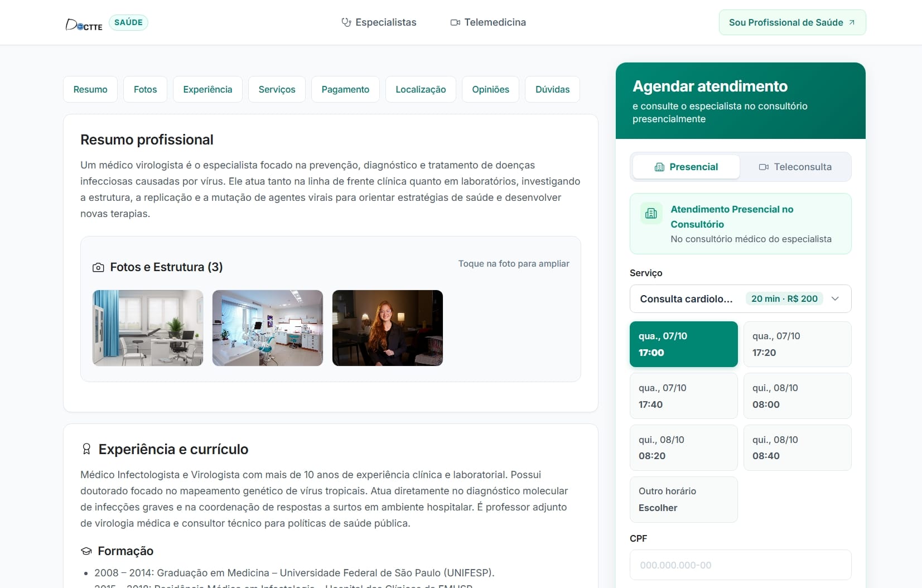Pick the qui., 08/10 08:40 time slot
Image resolution: width=922 pixels, height=588 pixels.
(797, 447)
